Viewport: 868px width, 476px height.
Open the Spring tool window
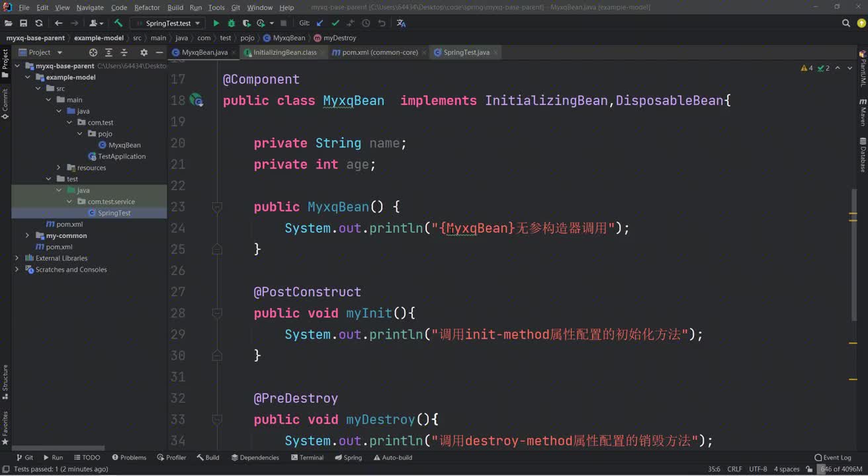[348, 457]
